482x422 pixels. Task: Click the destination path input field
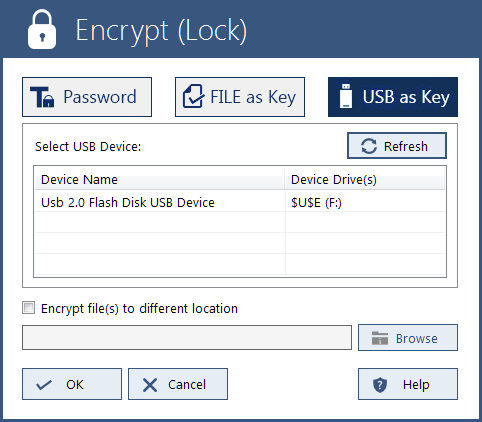coord(187,338)
